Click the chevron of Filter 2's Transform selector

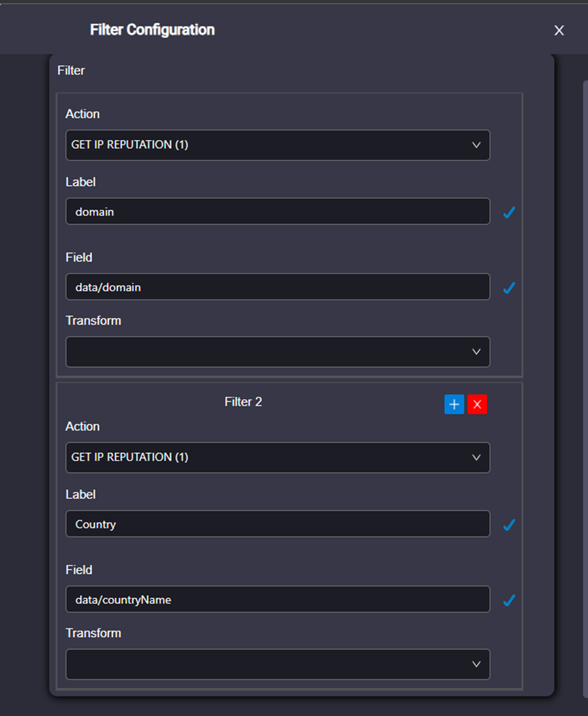[476, 664]
